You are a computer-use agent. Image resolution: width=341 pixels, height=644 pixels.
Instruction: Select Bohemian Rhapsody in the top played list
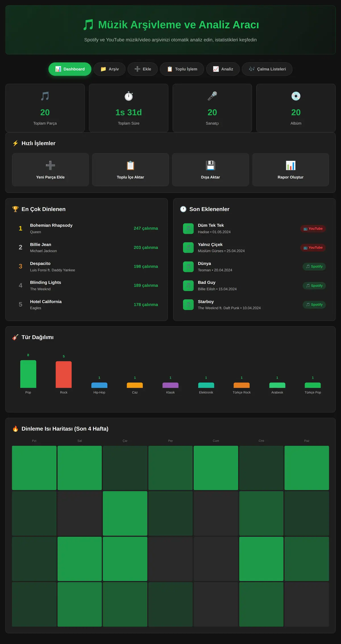point(87,229)
